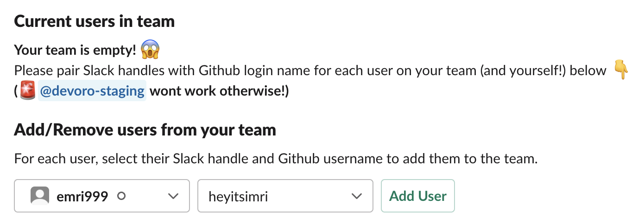
Task: Click the presence status circle beside emri999
Action: pos(121,196)
